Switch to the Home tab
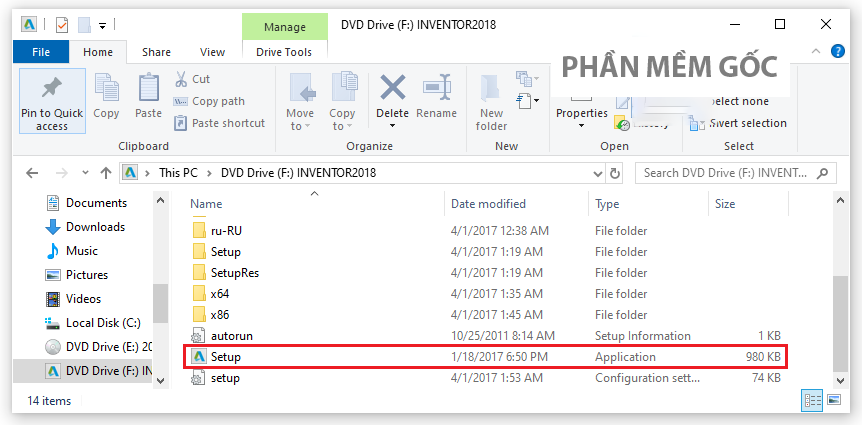 coord(98,52)
